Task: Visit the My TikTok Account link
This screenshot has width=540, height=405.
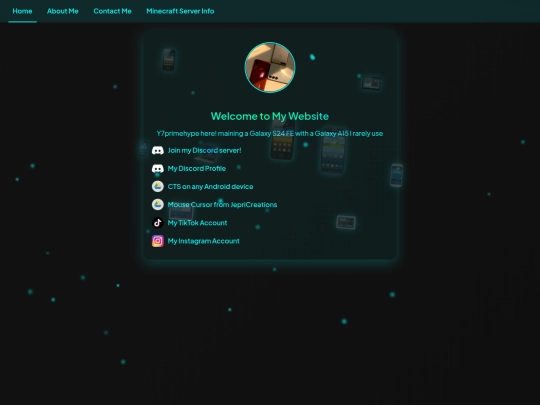Action: (197, 223)
